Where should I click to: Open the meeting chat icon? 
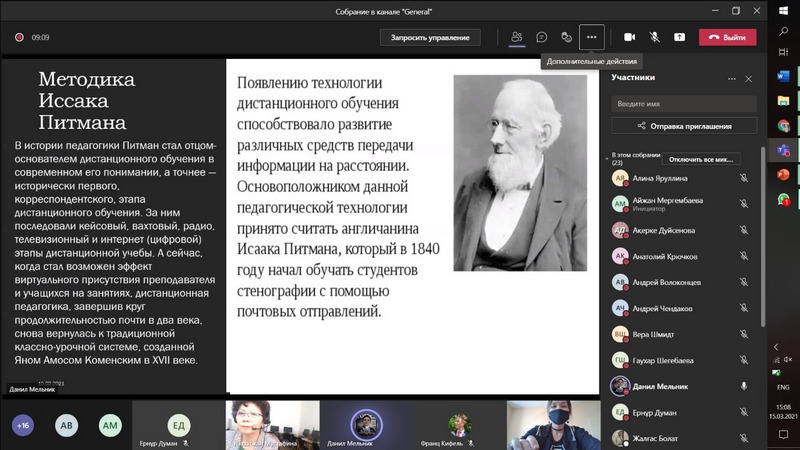(x=542, y=37)
